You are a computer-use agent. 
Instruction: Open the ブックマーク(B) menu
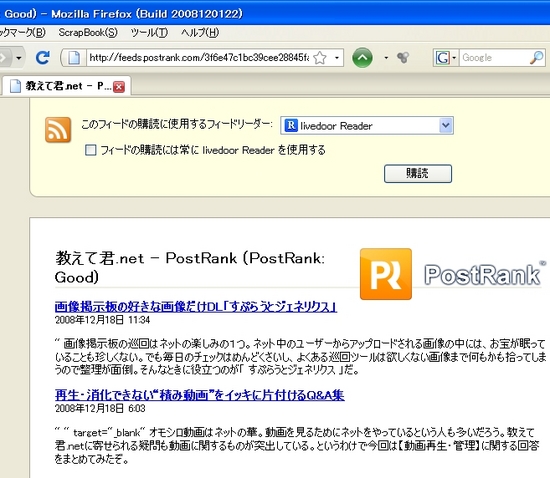coord(23,33)
